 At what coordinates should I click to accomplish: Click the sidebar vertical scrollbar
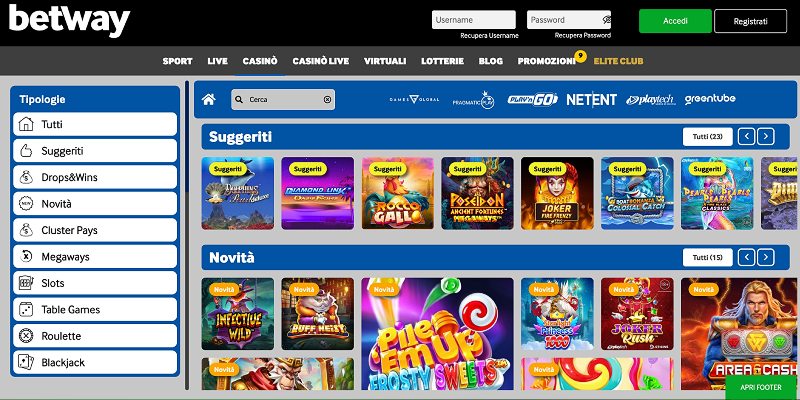[187, 235]
